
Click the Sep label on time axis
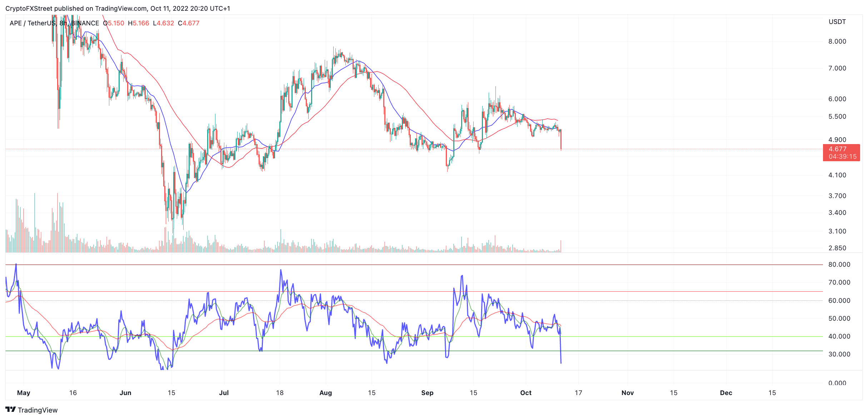(x=427, y=393)
